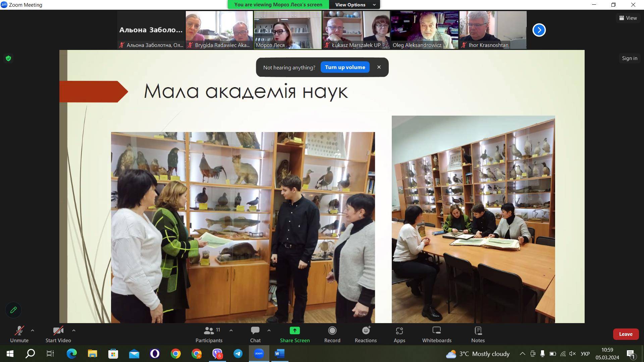644x362 pixels.
Task: Open the clock showing 10:59
Action: click(x=607, y=354)
